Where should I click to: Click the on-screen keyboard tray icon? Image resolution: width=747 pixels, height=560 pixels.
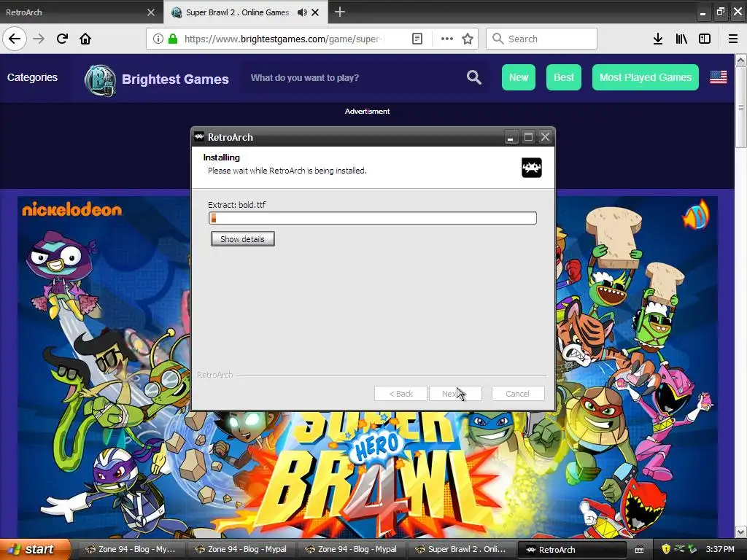coord(639,550)
